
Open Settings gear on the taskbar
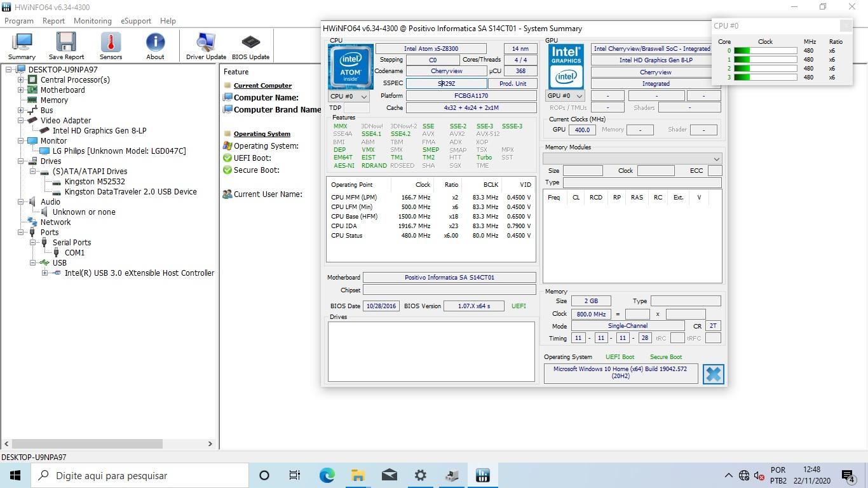point(420,475)
